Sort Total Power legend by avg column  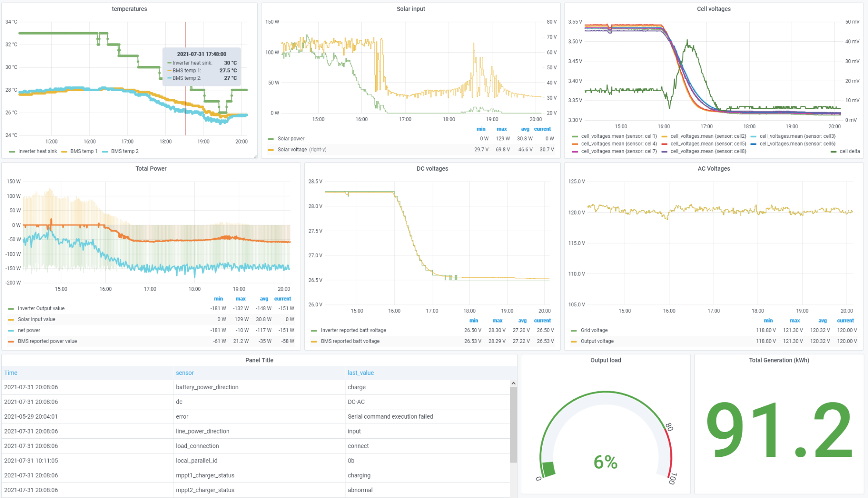264,298
